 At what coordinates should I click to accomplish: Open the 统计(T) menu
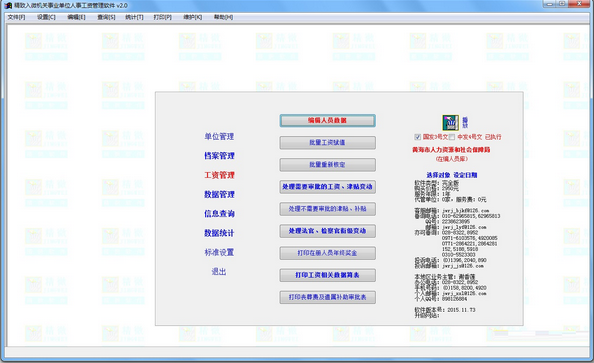pos(134,17)
